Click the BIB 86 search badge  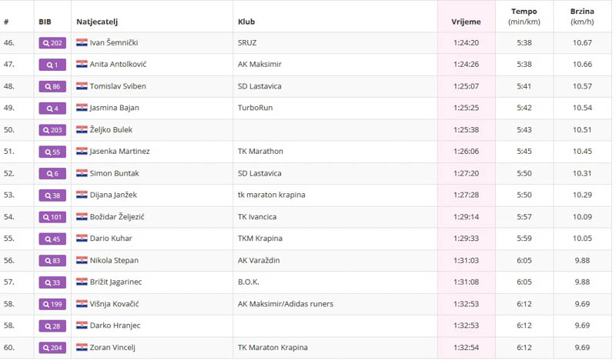(52, 87)
